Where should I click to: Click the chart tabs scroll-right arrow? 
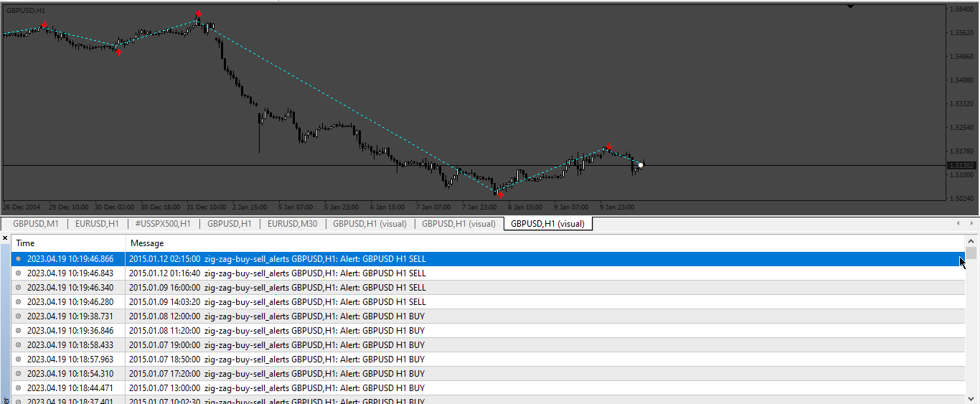971,224
